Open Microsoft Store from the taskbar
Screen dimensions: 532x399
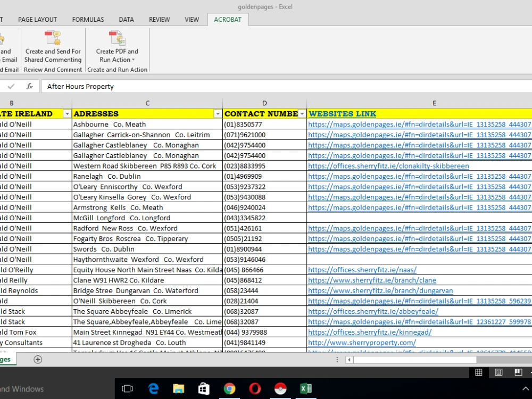[x=204, y=388]
